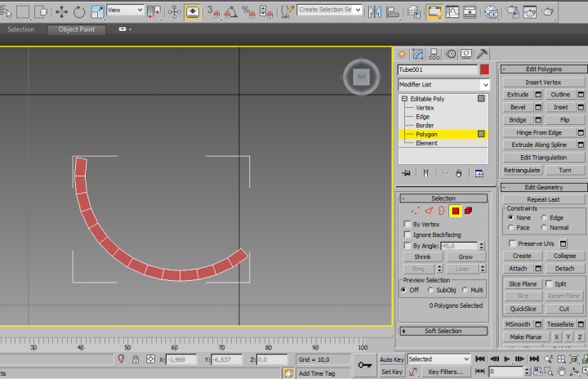Select the Rotate tool in toolbar
Image resolution: width=588 pixels, height=379 pixels.
pyautogui.click(x=79, y=12)
